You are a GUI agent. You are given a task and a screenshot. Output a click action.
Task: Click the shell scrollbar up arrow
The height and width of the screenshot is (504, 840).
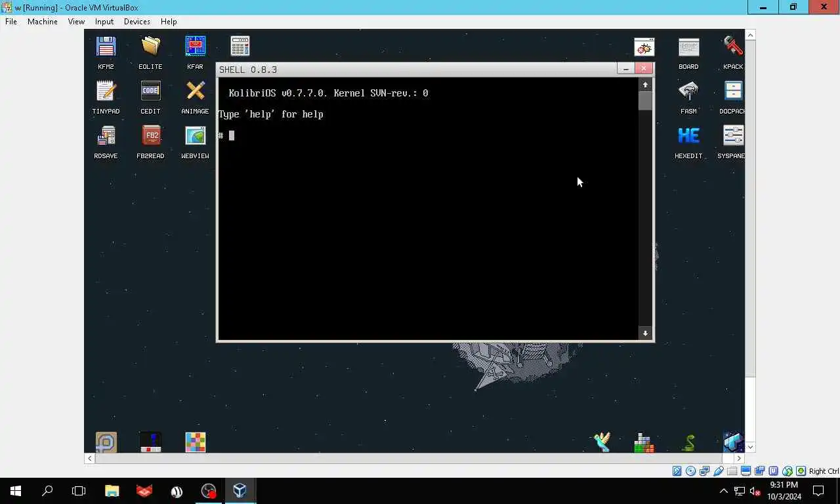click(x=646, y=85)
